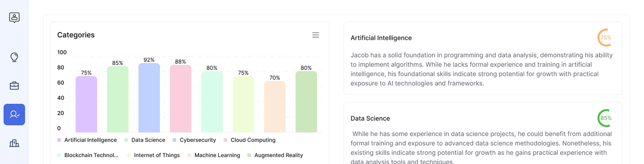Click the Artificial Intelligence card heading

tap(381, 38)
